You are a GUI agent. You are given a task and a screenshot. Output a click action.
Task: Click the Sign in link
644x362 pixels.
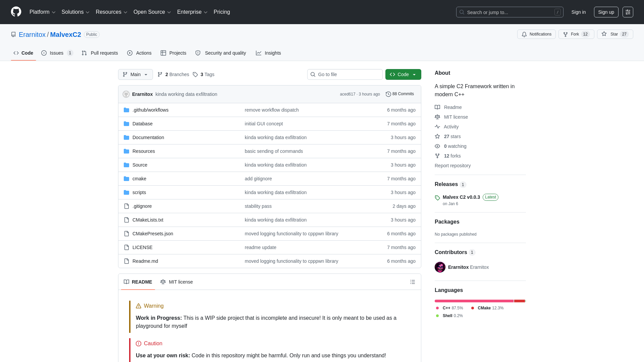pyautogui.click(x=579, y=12)
